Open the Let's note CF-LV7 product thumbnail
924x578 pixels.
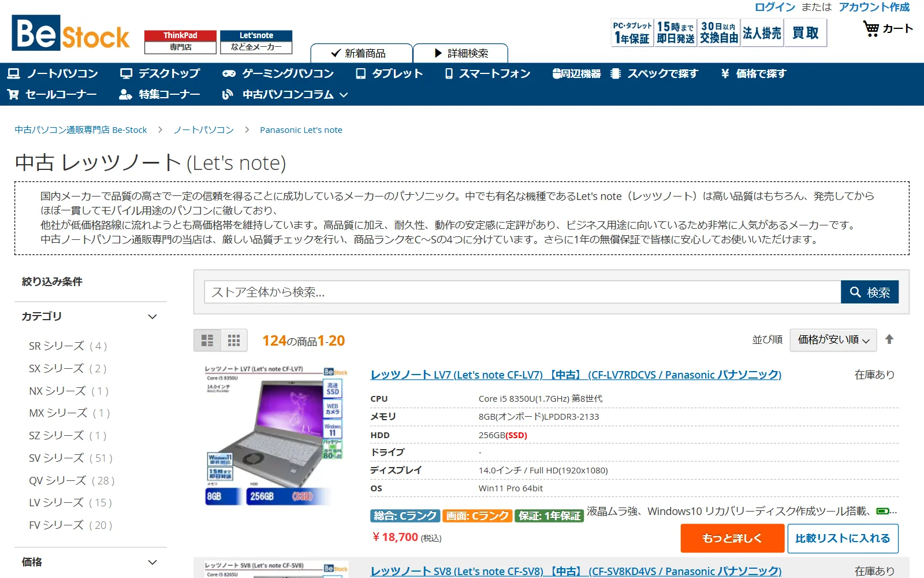(276, 436)
